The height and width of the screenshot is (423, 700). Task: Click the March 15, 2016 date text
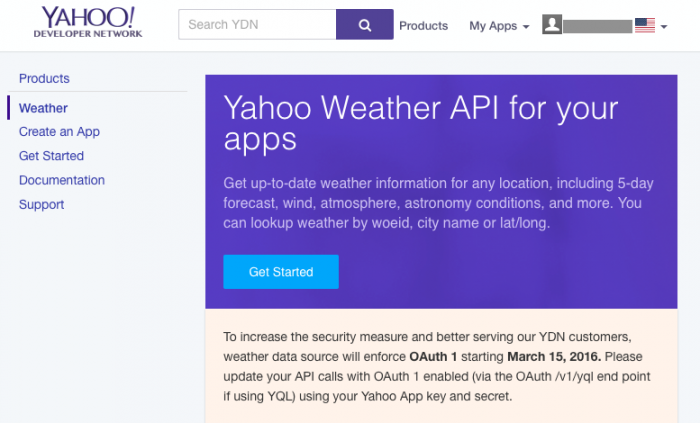(554, 357)
